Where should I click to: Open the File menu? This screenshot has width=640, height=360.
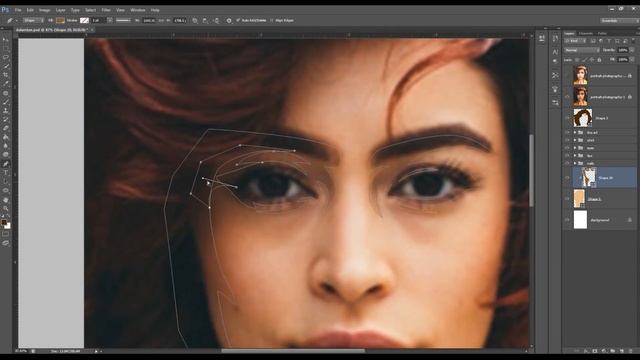[18, 10]
